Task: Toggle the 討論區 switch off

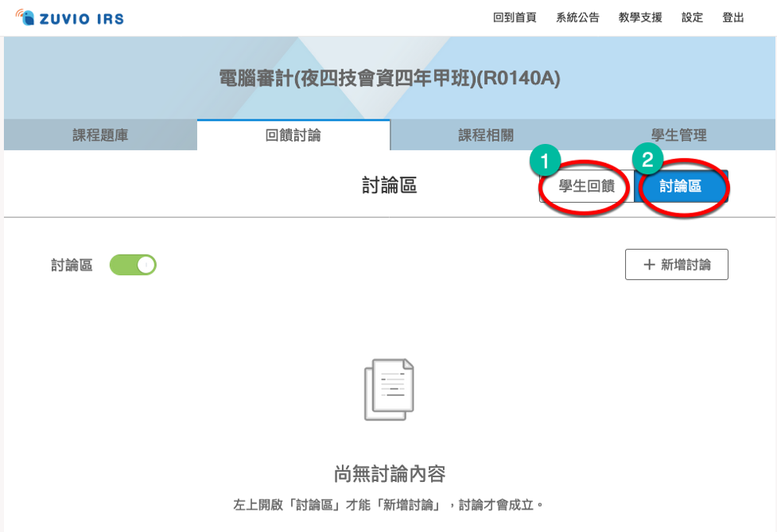Action: pyautogui.click(x=133, y=265)
